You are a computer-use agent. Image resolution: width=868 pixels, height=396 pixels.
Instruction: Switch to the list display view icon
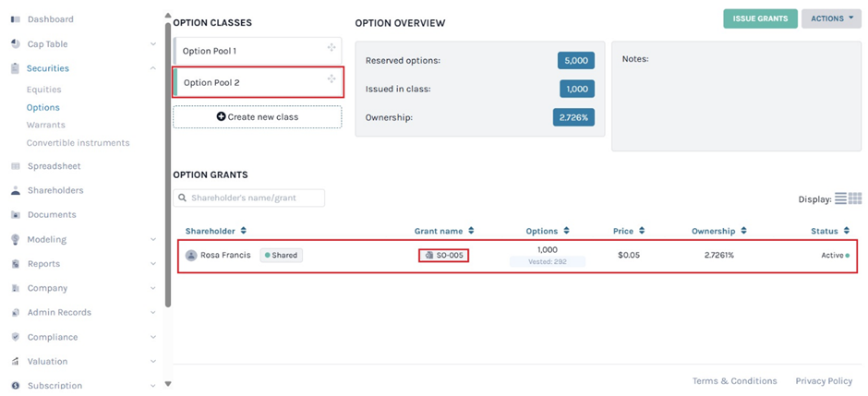[840, 198]
